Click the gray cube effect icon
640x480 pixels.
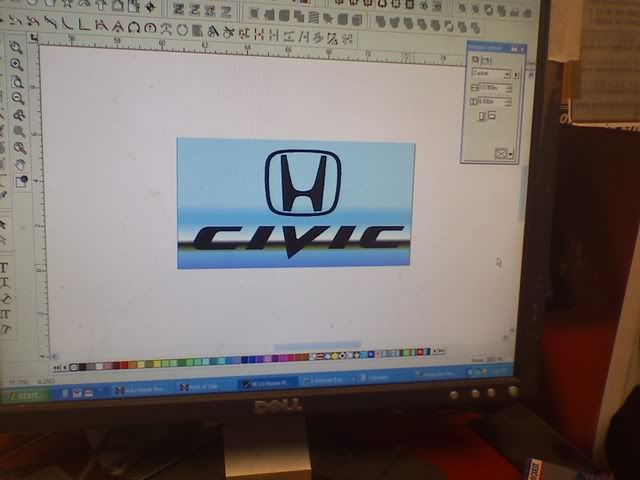[x=357, y=20]
